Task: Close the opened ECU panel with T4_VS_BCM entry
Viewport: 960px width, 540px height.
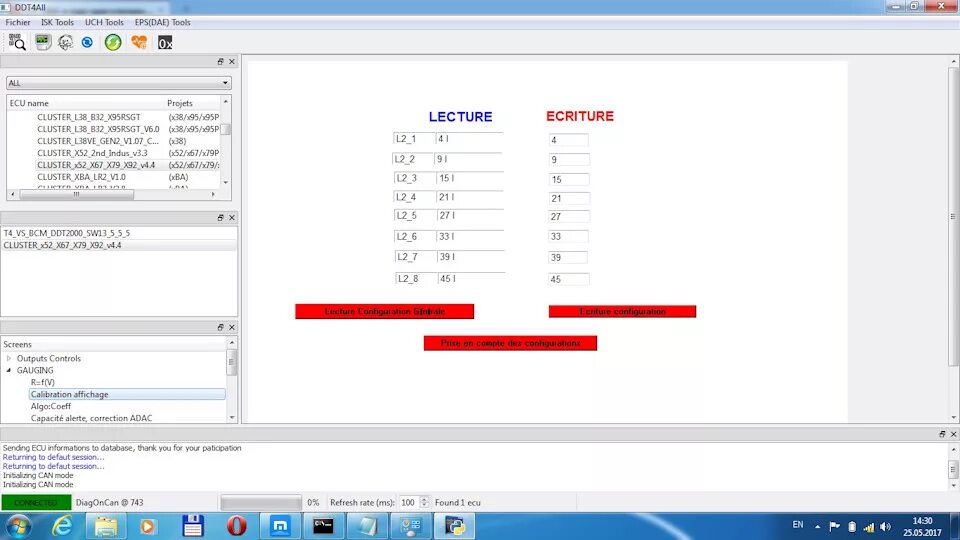Action: point(231,217)
